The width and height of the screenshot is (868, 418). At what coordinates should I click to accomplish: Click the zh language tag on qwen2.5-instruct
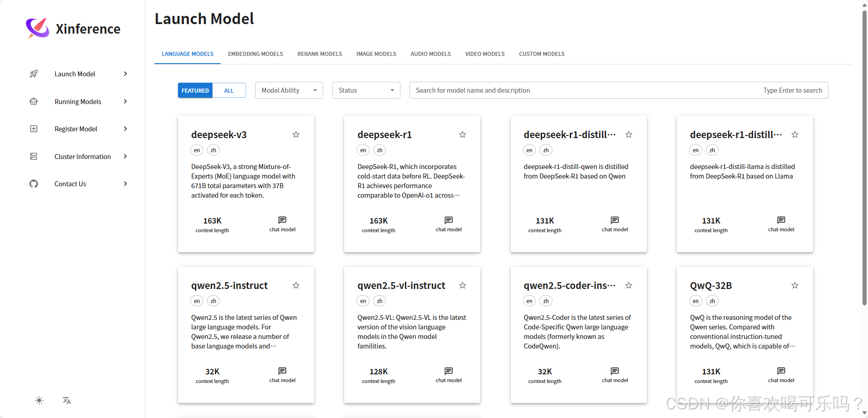[x=213, y=301]
